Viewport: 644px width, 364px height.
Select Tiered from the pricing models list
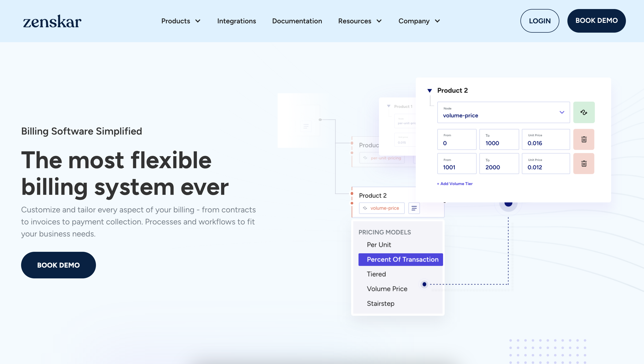pyautogui.click(x=376, y=274)
